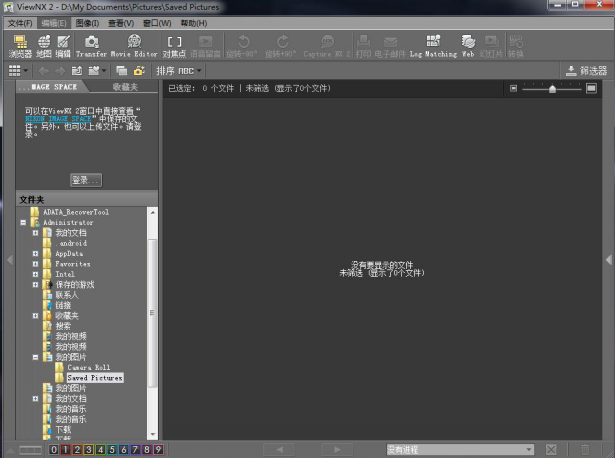Click the thumbnail size slider

click(x=552, y=89)
